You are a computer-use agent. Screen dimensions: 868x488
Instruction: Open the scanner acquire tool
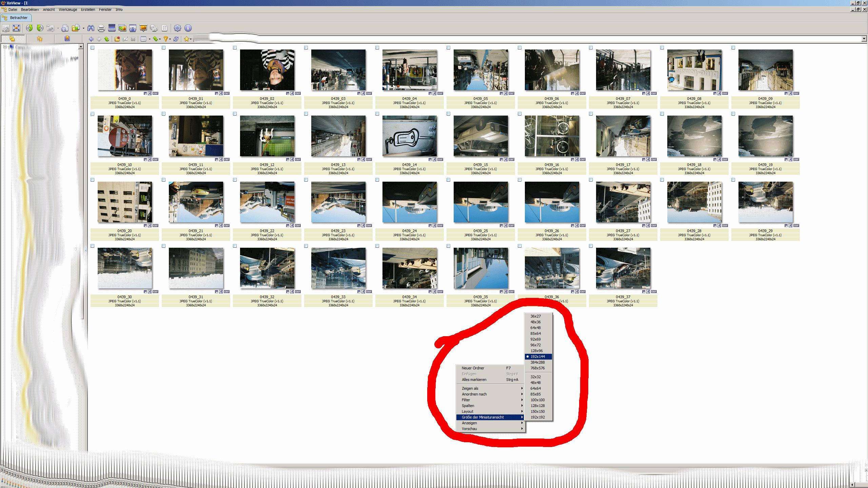click(112, 28)
